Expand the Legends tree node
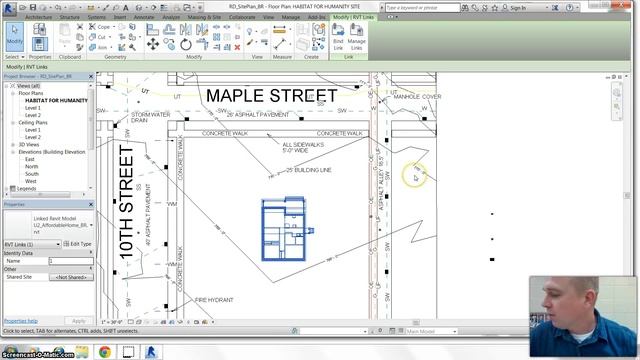 tap(6, 189)
